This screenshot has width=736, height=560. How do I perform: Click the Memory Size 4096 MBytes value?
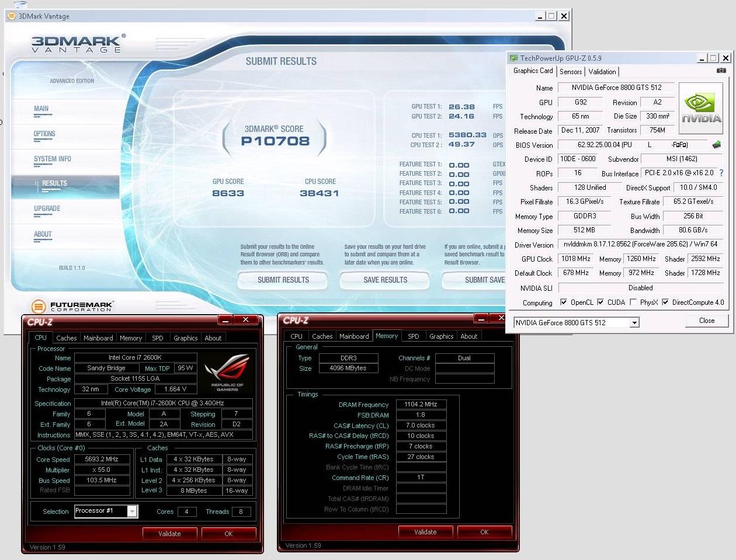point(348,368)
